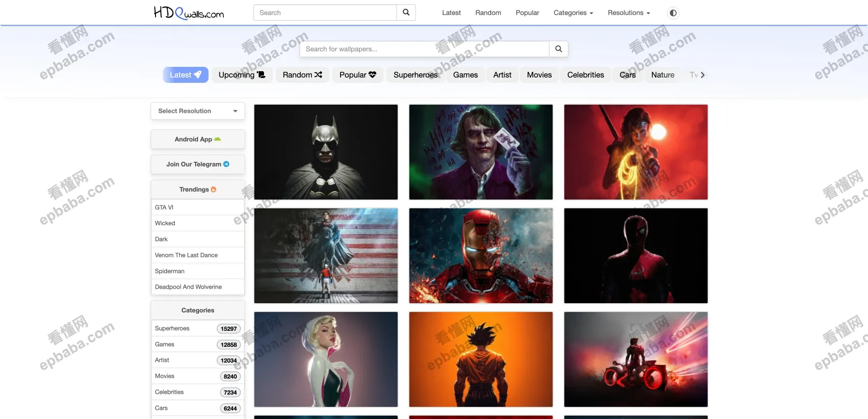This screenshot has width=868, height=419.
Task: Click the Join Our Telegram button
Action: [198, 164]
